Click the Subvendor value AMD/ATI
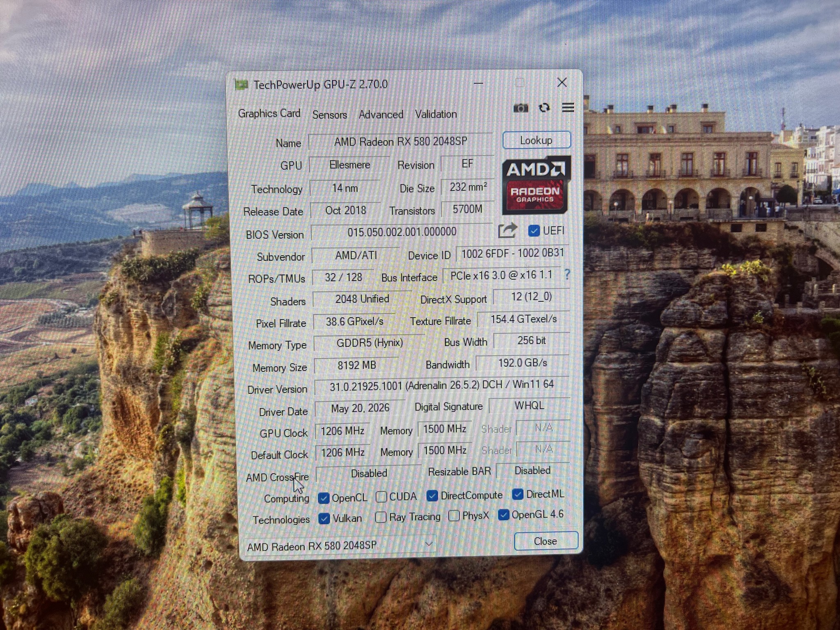Viewport: 840px width, 630px height. coord(356,256)
